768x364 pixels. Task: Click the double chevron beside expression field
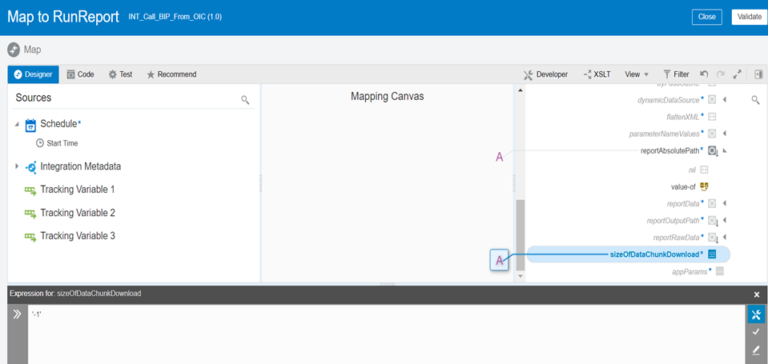[x=17, y=314]
